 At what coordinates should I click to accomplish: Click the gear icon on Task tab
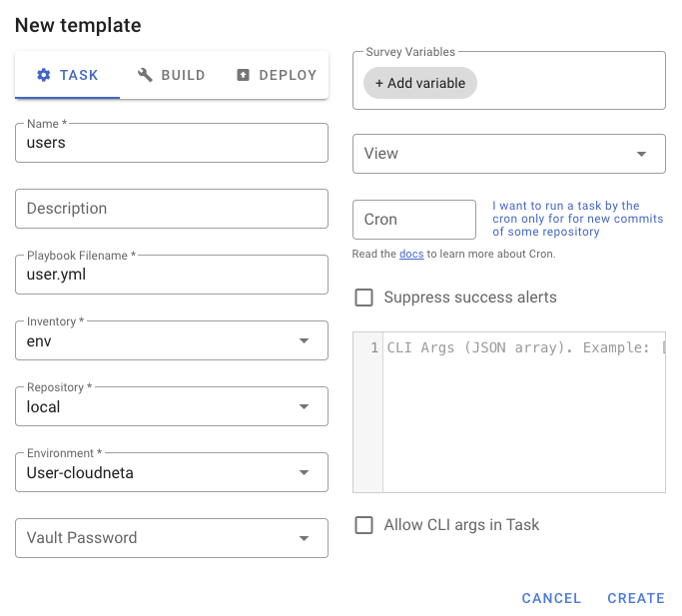44,75
